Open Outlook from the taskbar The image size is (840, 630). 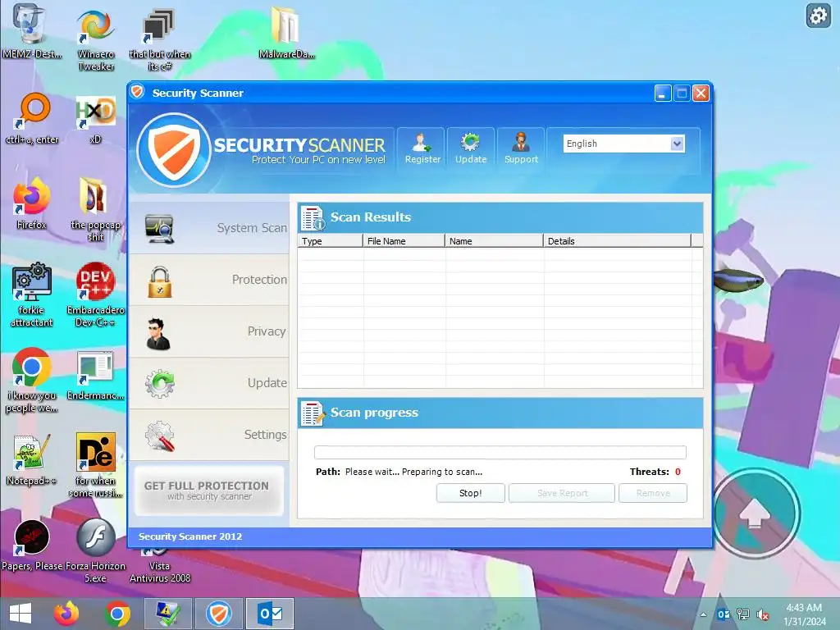click(x=269, y=614)
